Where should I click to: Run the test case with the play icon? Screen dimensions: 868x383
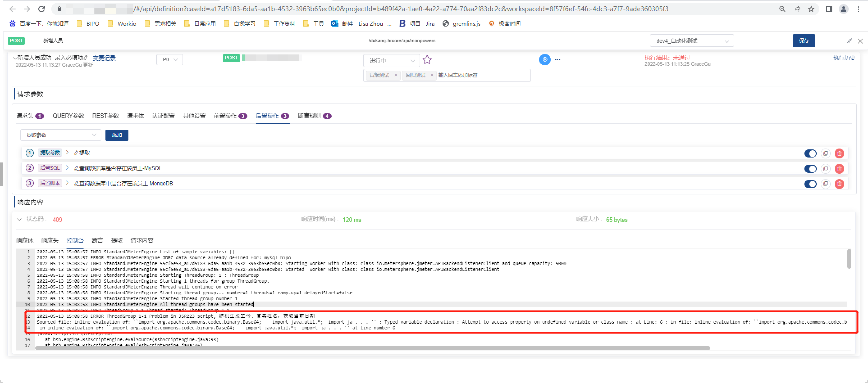click(544, 60)
